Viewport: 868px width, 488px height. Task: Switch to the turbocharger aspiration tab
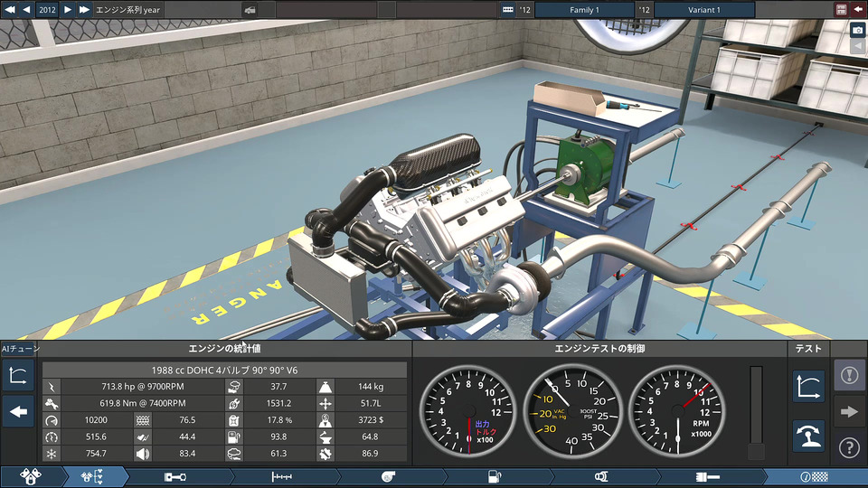coord(388,476)
